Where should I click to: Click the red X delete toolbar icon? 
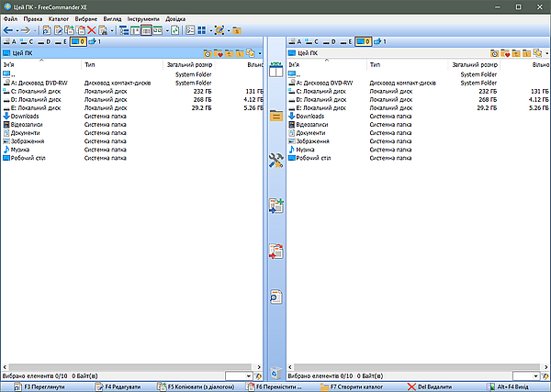[91, 30]
